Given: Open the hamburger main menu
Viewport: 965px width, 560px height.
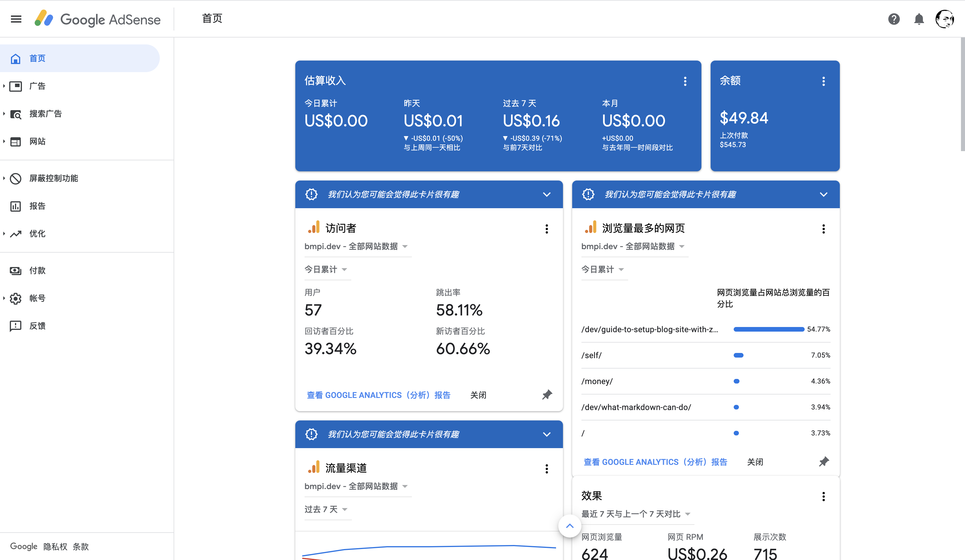Looking at the screenshot, I should point(16,19).
